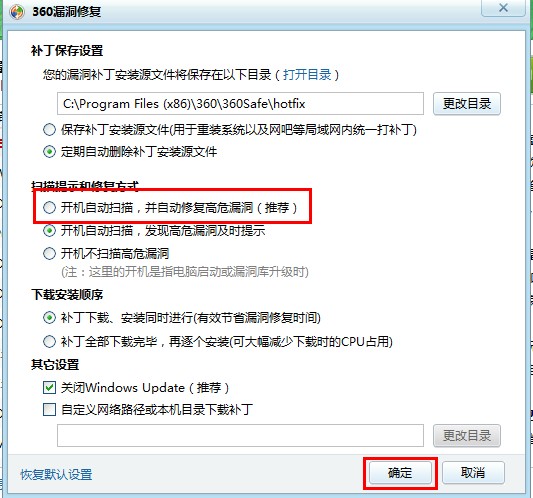Confirm settings with 确定 button
The height and width of the screenshot is (498, 533).
[400, 473]
